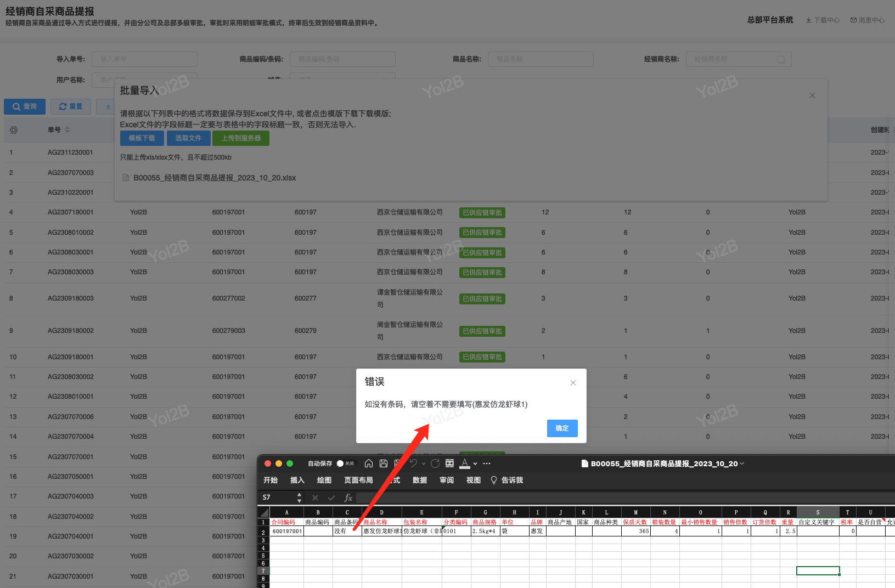
Task: Switch to the 页面布局 ribbon tab
Action: pyautogui.click(x=358, y=480)
